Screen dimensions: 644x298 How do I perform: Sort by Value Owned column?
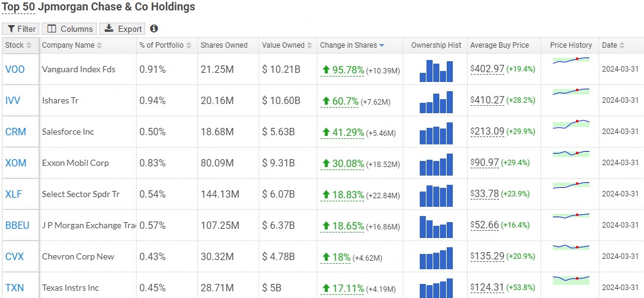288,45
